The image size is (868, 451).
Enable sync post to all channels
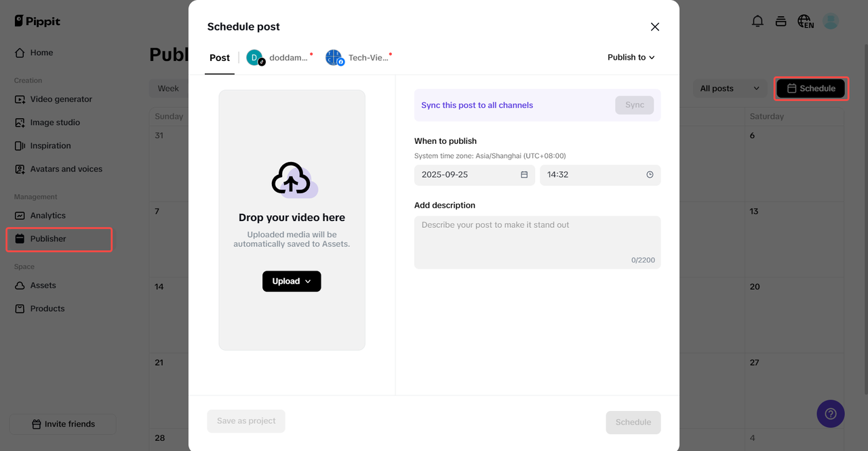635,105
